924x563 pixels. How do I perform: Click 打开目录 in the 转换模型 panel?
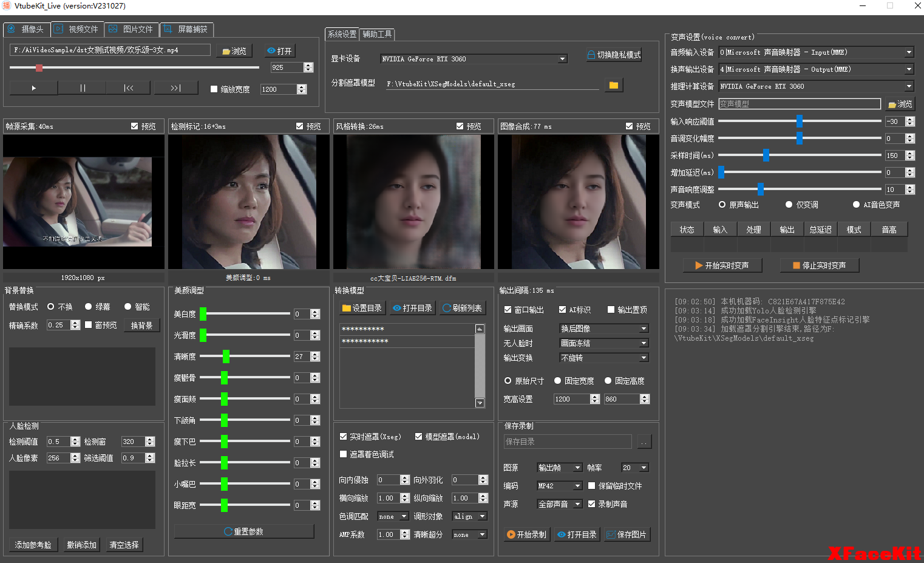(412, 308)
